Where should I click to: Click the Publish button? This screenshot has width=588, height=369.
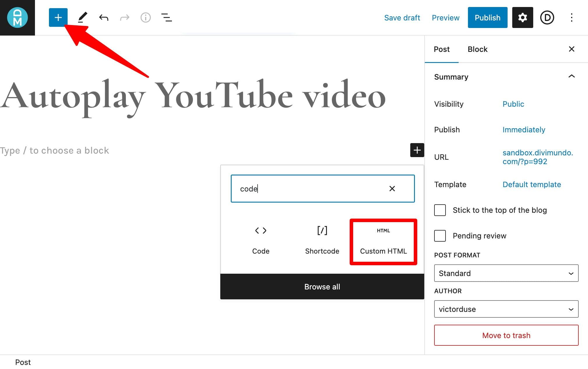[x=487, y=17]
